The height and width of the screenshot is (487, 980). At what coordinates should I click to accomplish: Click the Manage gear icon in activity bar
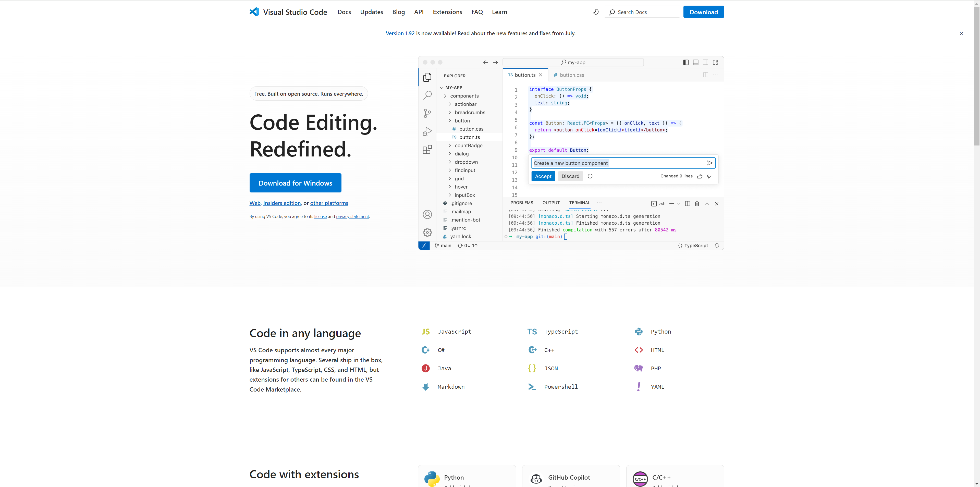point(427,233)
